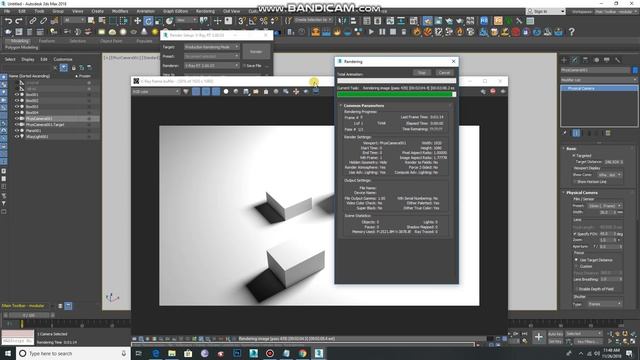Image resolution: width=640 pixels, height=360 pixels.
Task: Open Microsoft Edge from the taskbar
Action: pos(156,353)
